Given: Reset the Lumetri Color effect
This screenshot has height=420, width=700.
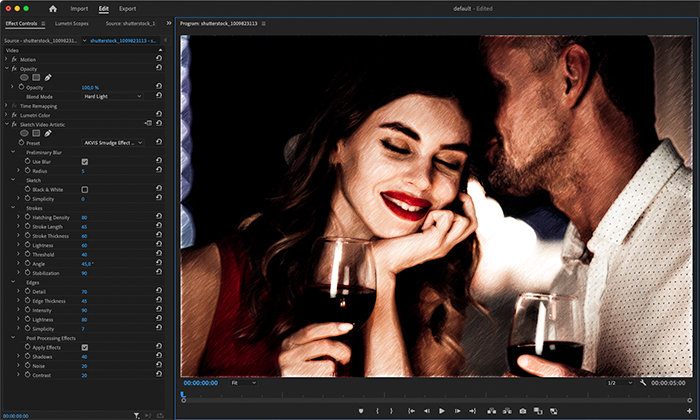Looking at the screenshot, I should 159,114.
